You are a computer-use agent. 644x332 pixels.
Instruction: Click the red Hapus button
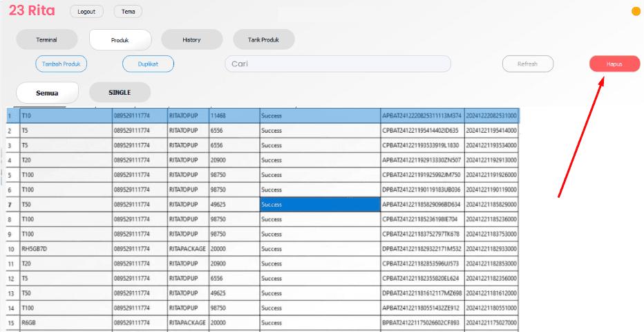click(x=614, y=64)
